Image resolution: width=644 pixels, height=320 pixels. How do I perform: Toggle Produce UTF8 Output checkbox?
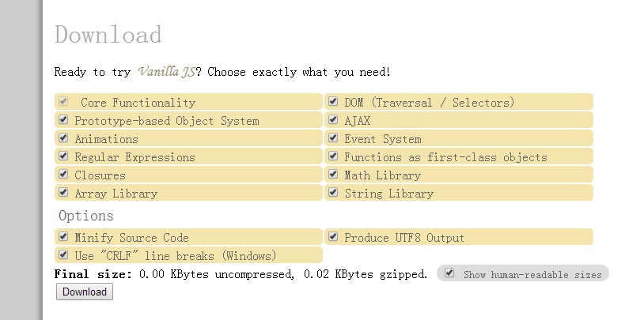[333, 236]
